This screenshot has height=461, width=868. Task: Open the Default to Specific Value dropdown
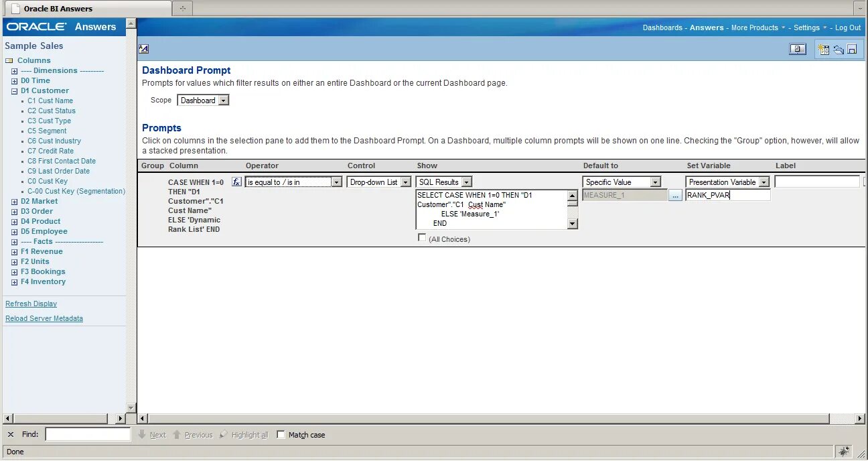(622, 182)
